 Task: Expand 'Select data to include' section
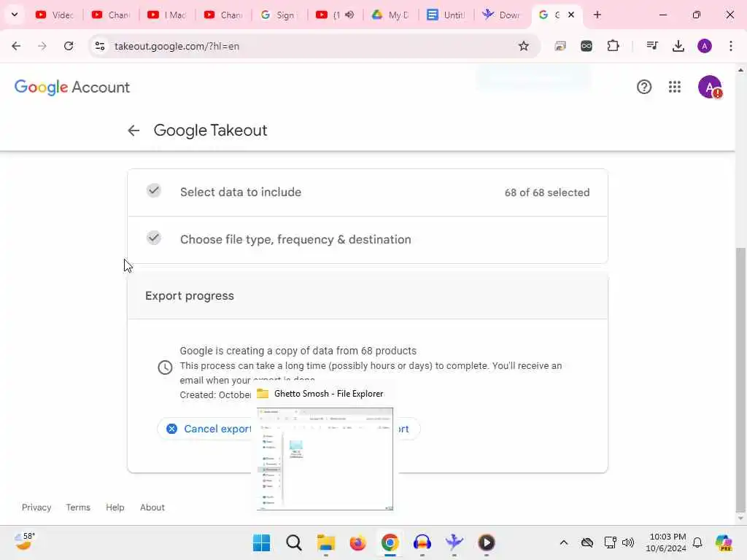(368, 192)
